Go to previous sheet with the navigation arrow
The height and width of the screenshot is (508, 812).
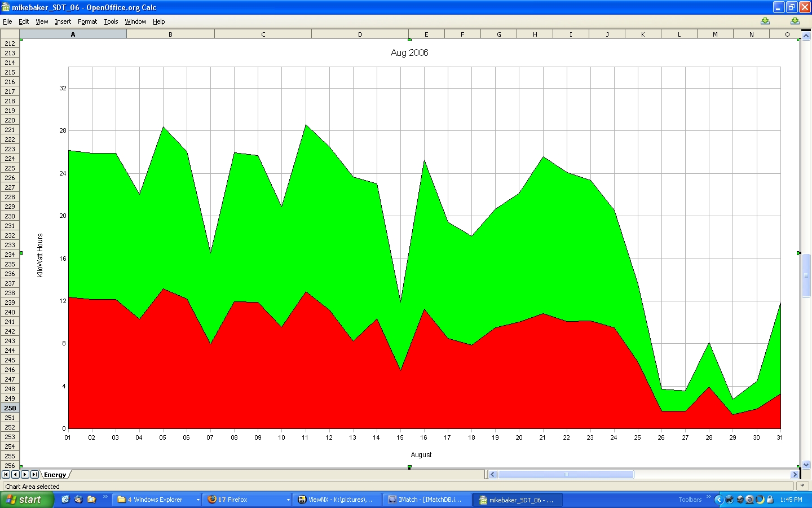click(x=15, y=475)
